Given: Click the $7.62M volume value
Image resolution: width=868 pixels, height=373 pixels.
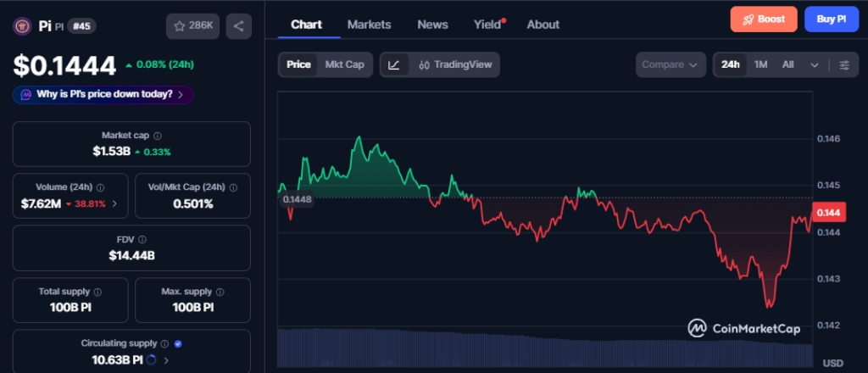Looking at the screenshot, I should point(41,203).
